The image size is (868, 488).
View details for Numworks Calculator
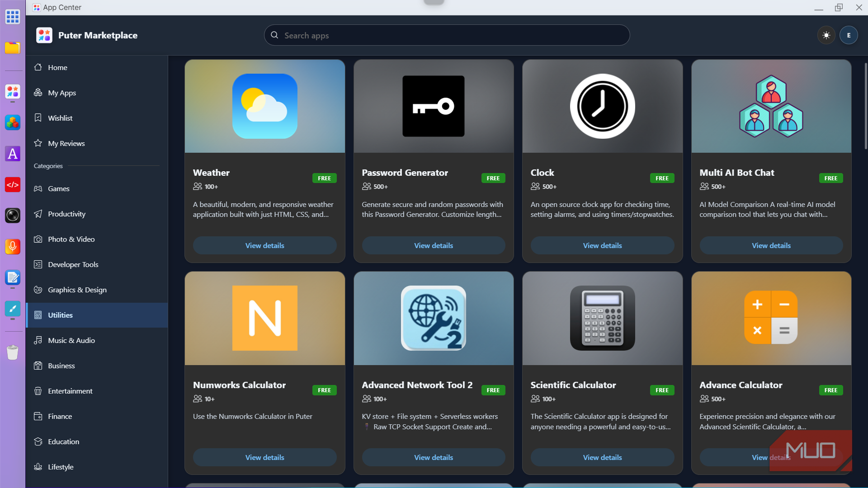pos(265,457)
